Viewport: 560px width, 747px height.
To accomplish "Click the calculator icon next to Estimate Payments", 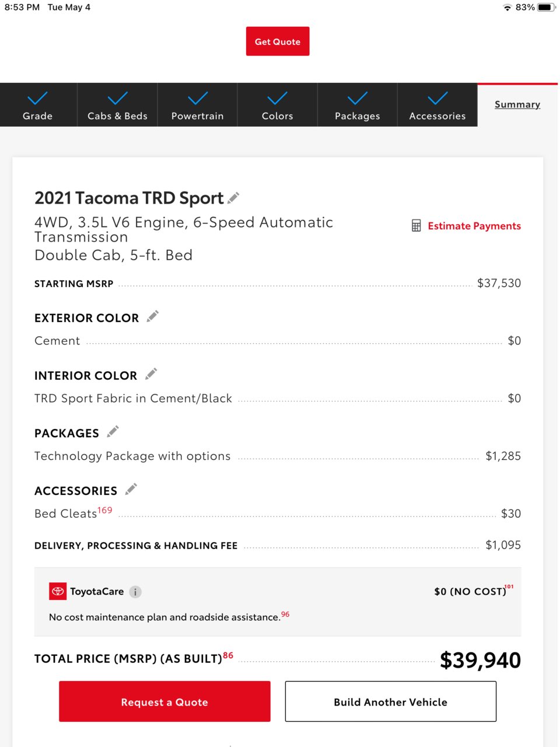I will 416,226.
